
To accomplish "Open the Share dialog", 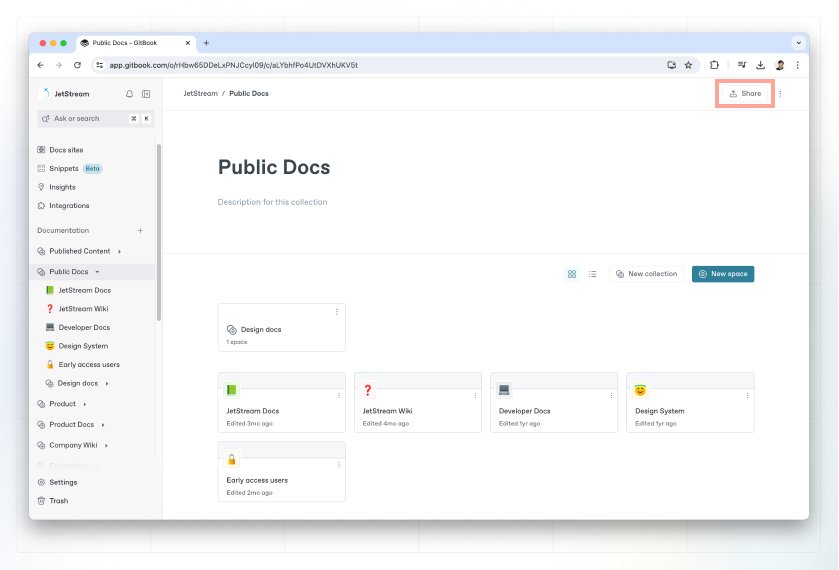I will point(745,94).
